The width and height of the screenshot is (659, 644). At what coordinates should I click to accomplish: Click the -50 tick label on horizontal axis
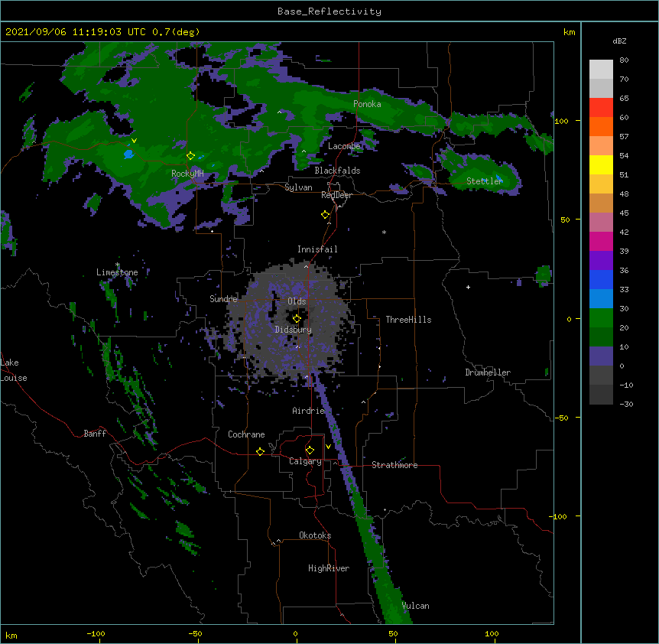(x=195, y=633)
